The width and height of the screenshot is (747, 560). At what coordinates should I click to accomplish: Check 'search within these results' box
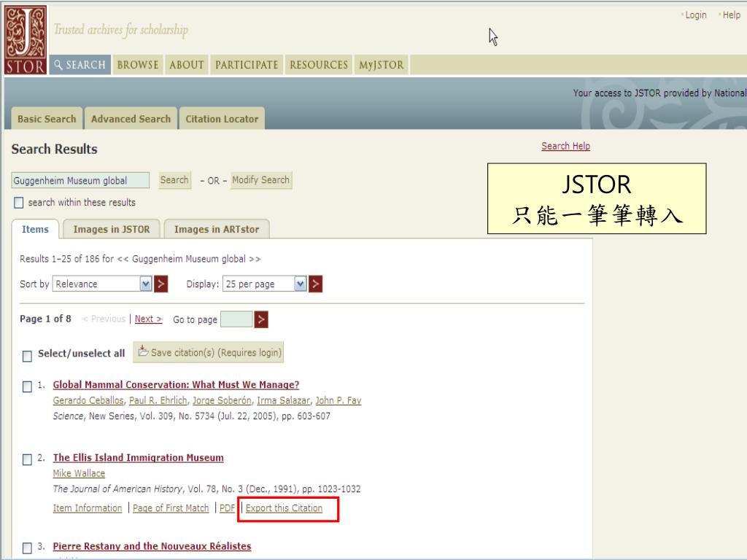[18, 203]
